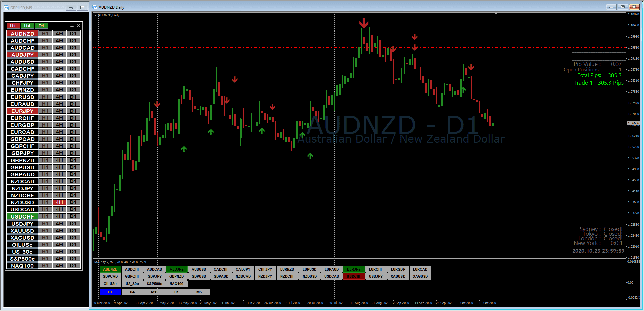Toggle the green D1 filter in scanner header
The image size is (644, 311).
click(41, 26)
